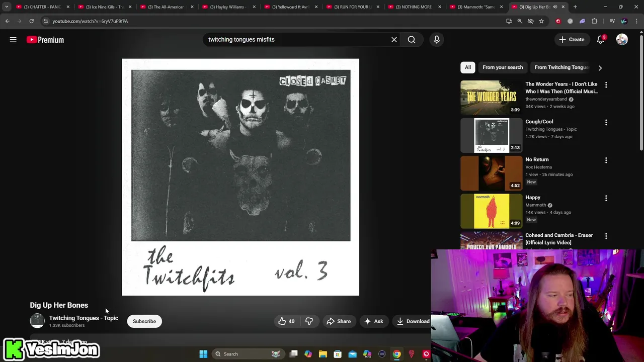Start voice search with the microphone
This screenshot has width=644, height=362.
pyautogui.click(x=437, y=40)
